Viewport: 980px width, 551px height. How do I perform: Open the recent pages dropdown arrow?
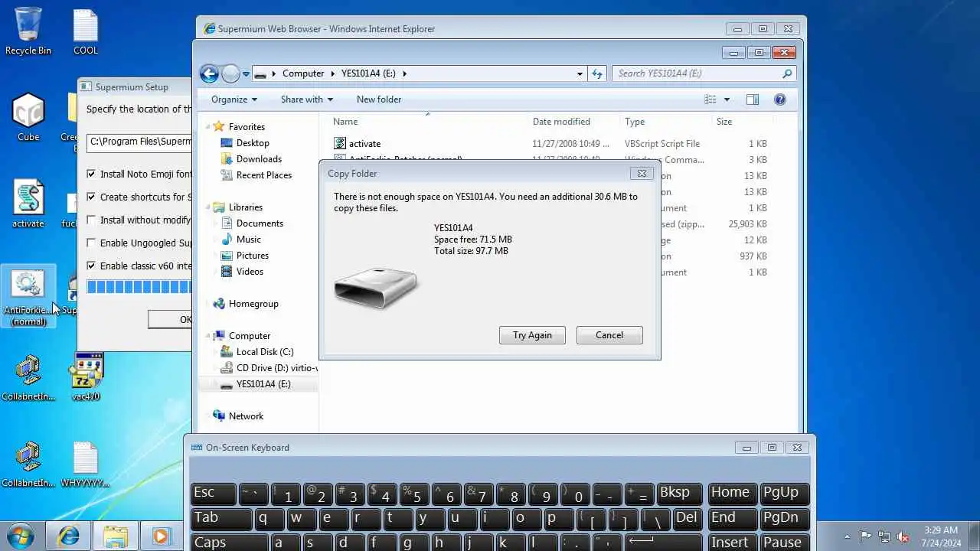[x=246, y=74]
